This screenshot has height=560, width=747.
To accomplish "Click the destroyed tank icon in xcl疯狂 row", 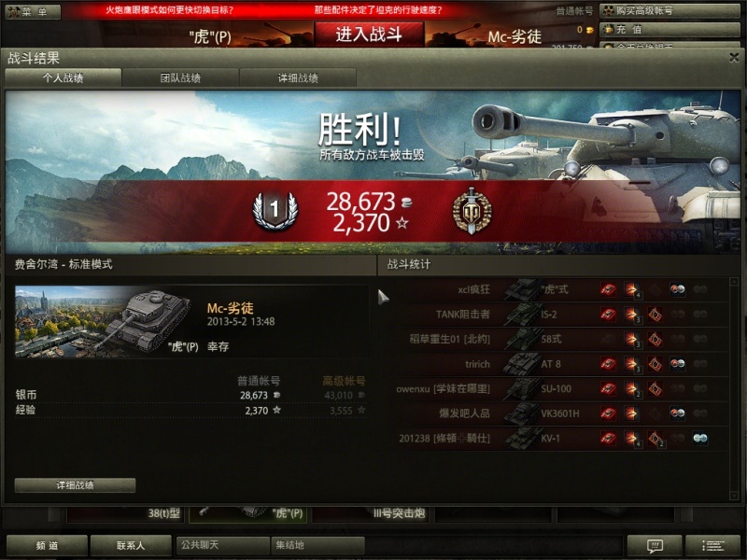I will 608,289.
